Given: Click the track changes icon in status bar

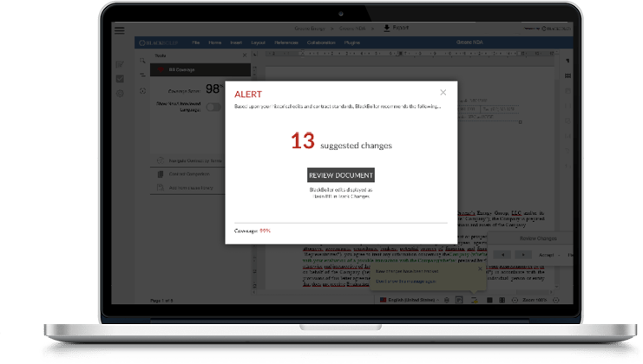Looking at the screenshot, I should 474,300.
